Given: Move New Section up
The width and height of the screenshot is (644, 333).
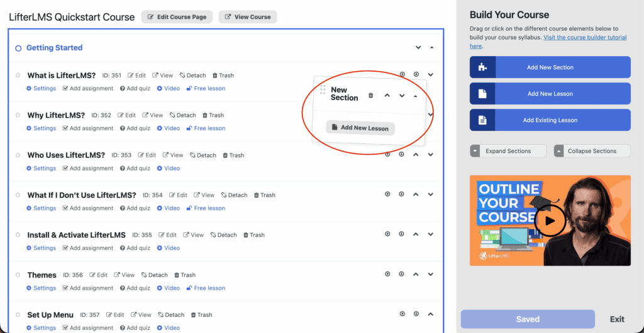Looking at the screenshot, I should pyautogui.click(x=387, y=96).
